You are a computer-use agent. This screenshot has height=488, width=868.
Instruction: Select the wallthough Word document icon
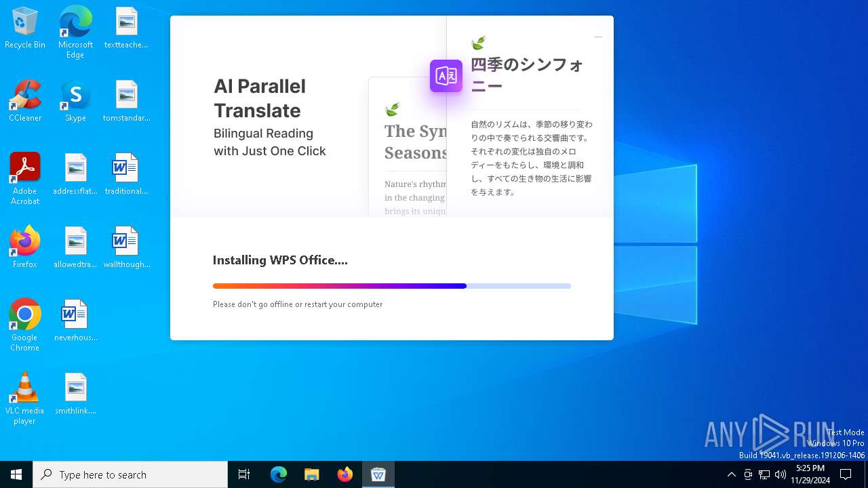(126, 247)
